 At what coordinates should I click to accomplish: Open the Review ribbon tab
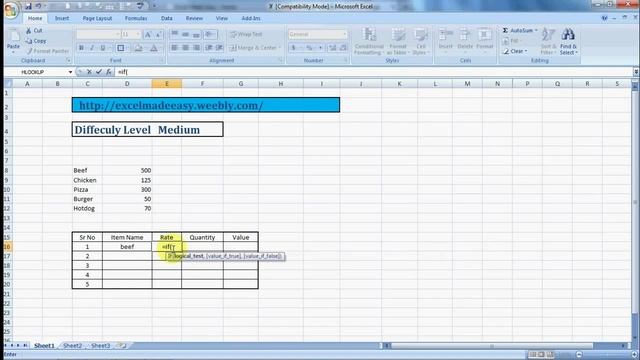[x=194, y=18]
